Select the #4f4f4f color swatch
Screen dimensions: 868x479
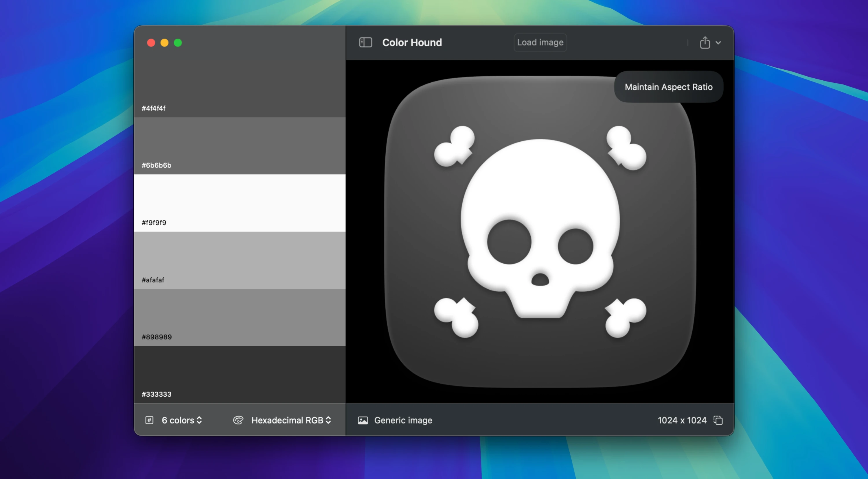click(x=240, y=88)
